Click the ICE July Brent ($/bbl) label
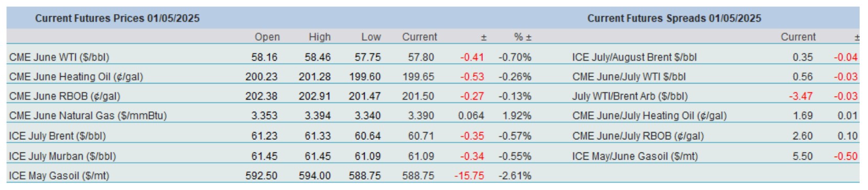The image size is (868, 190). coord(57,136)
